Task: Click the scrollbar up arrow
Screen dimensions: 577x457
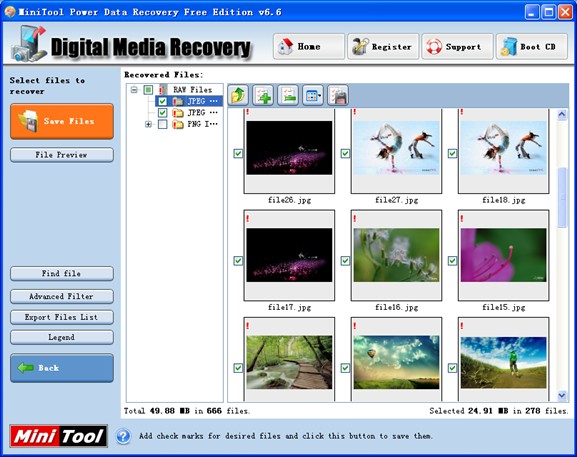Action: 562,115
